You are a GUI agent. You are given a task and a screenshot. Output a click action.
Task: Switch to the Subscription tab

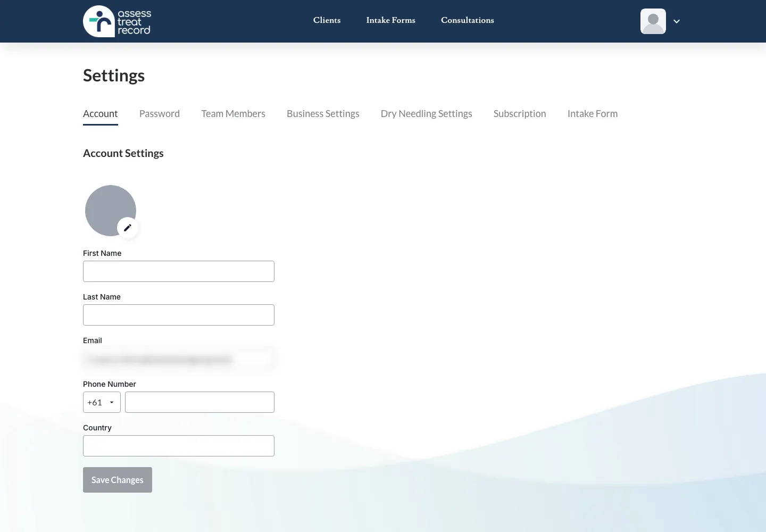[520, 114]
